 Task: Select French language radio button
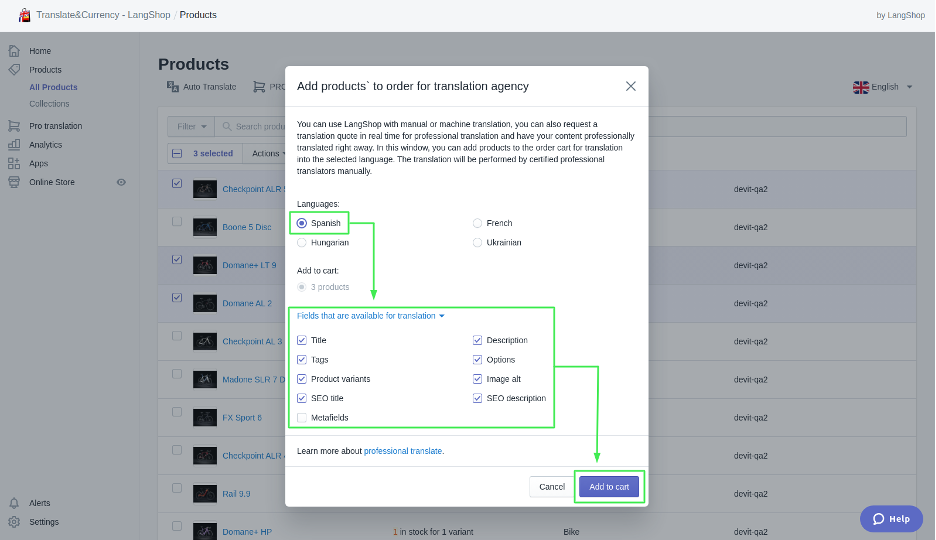coord(478,223)
